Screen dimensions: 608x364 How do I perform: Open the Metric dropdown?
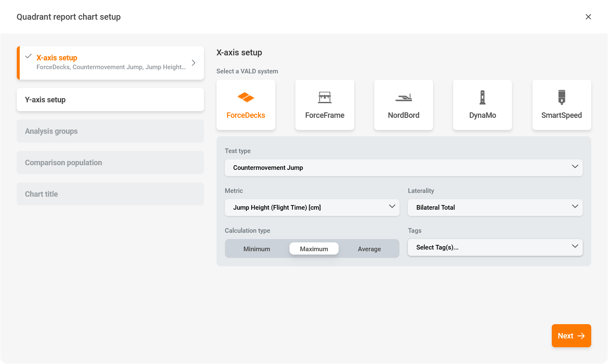(312, 207)
